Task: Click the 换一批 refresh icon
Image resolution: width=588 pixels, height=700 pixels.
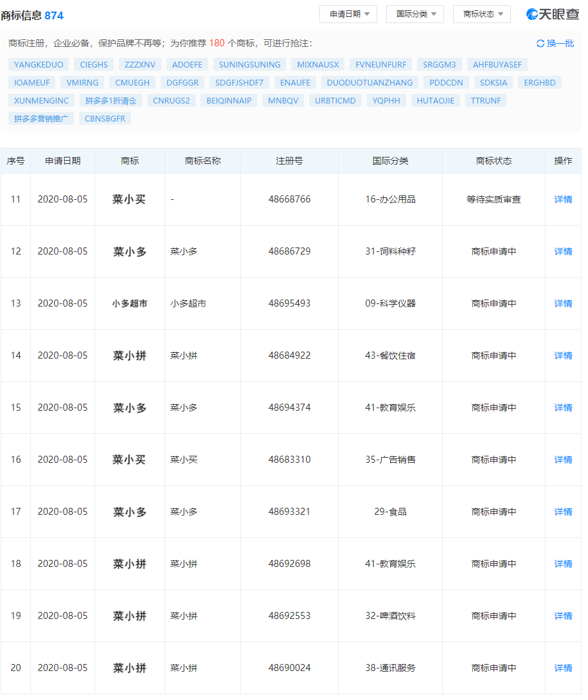Action: click(x=540, y=44)
